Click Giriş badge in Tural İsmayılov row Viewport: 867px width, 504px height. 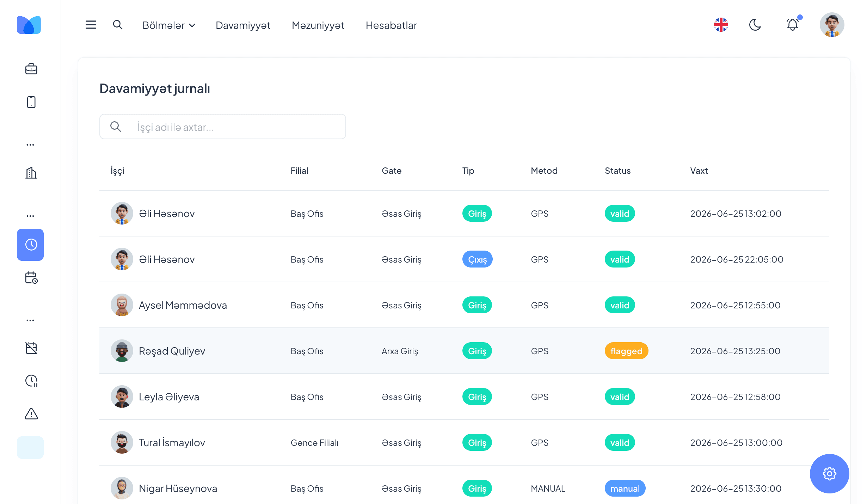click(477, 443)
